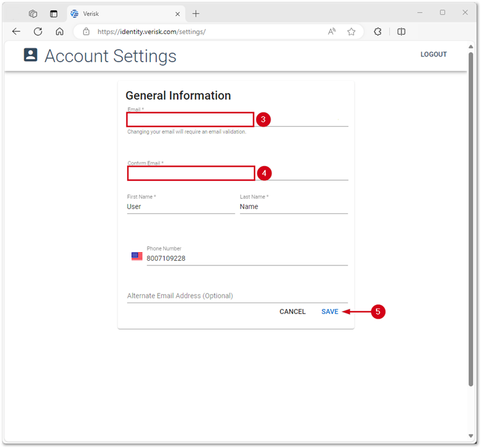Screen dimensions: 481x448
Task: Open the browser Extensions puzzle icon
Action: coord(378,31)
